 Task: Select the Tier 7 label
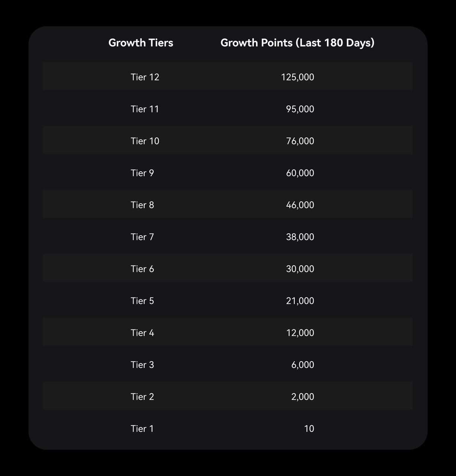[142, 237]
